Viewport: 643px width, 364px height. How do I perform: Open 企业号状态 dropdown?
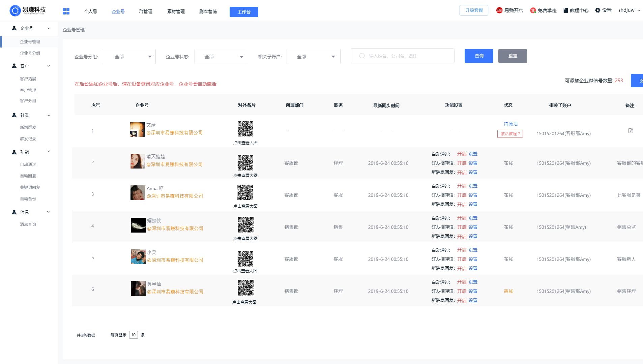click(221, 57)
